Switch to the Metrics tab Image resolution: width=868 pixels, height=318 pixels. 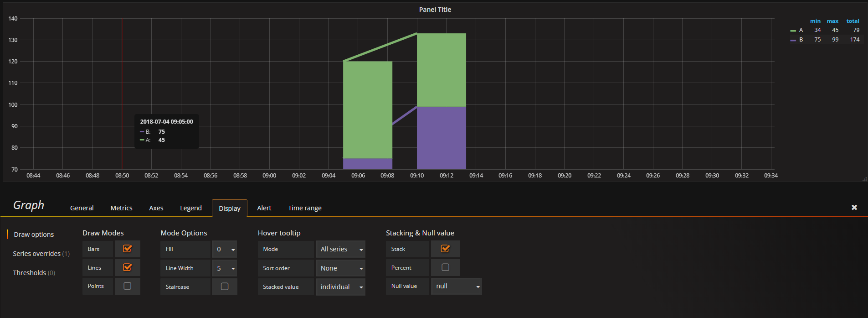(121, 208)
